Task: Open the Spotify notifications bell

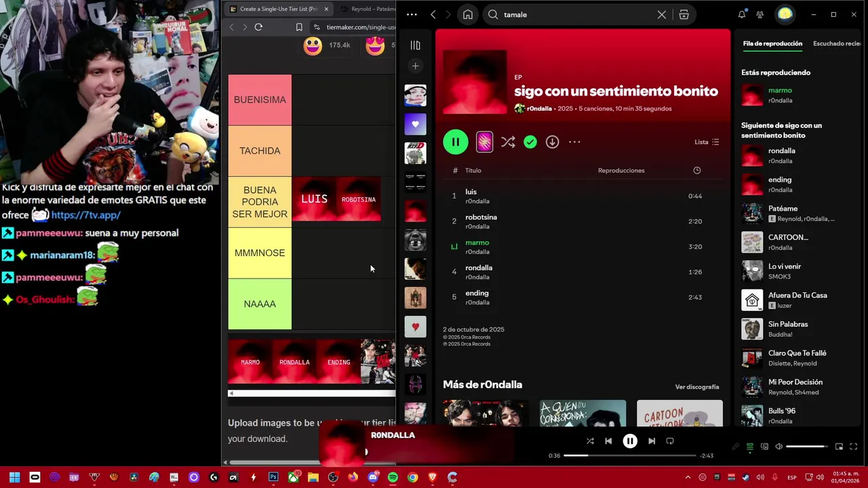Action: (x=742, y=14)
